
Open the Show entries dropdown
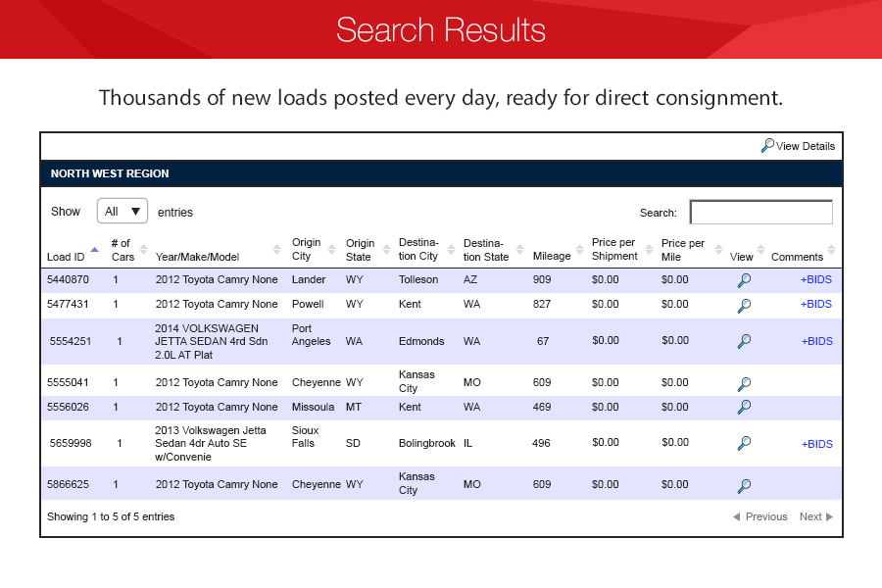122,211
